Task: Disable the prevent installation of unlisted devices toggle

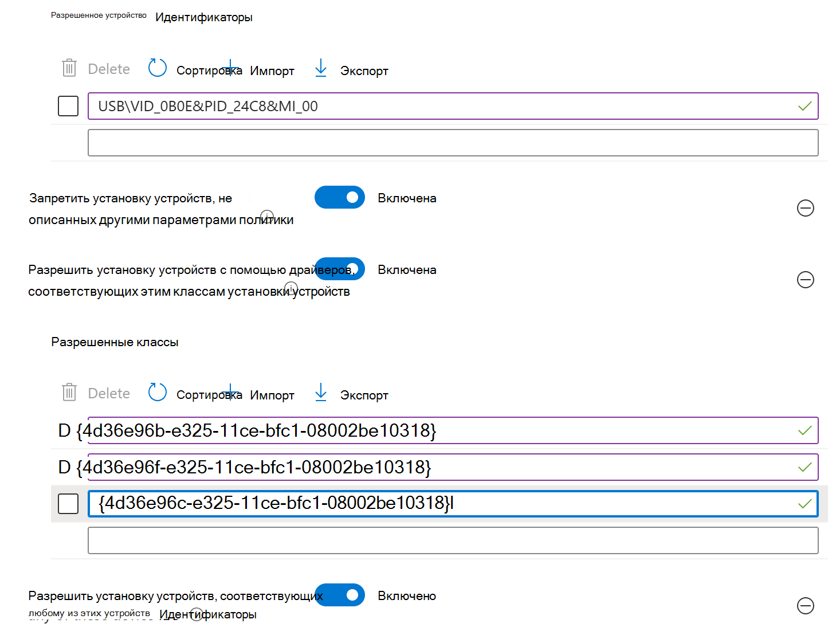Action: [340, 197]
